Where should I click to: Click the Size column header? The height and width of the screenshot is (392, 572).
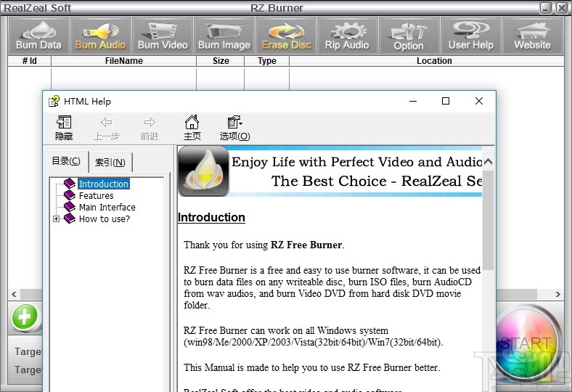(x=221, y=61)
